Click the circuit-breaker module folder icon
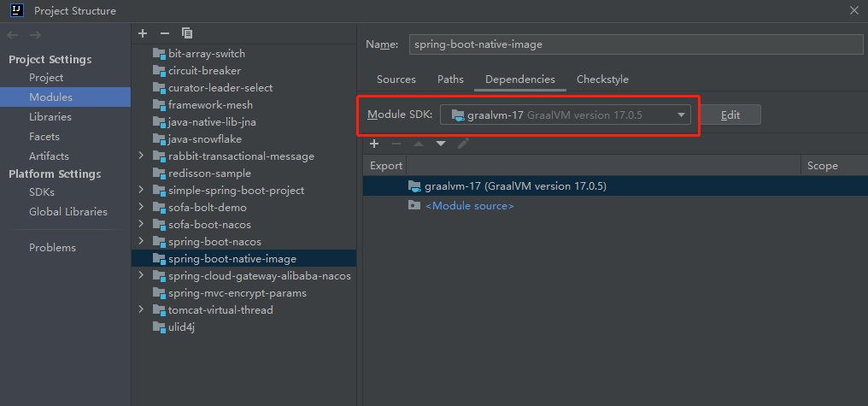This screenshot has width=868, height=406. pos(159,71)
